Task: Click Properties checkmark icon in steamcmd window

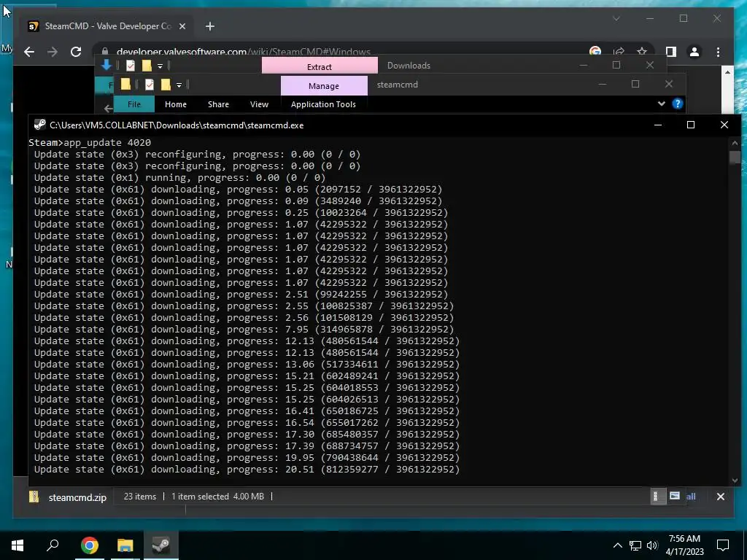Action: coord(150,85)
